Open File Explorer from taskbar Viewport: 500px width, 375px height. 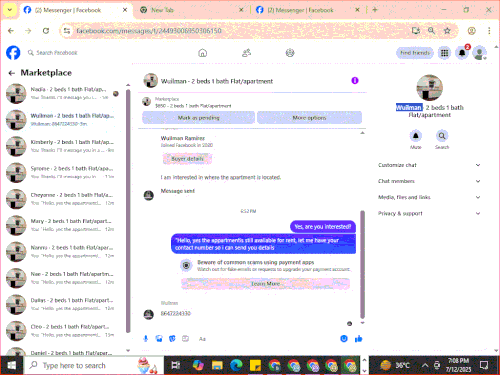pos(217,365)
